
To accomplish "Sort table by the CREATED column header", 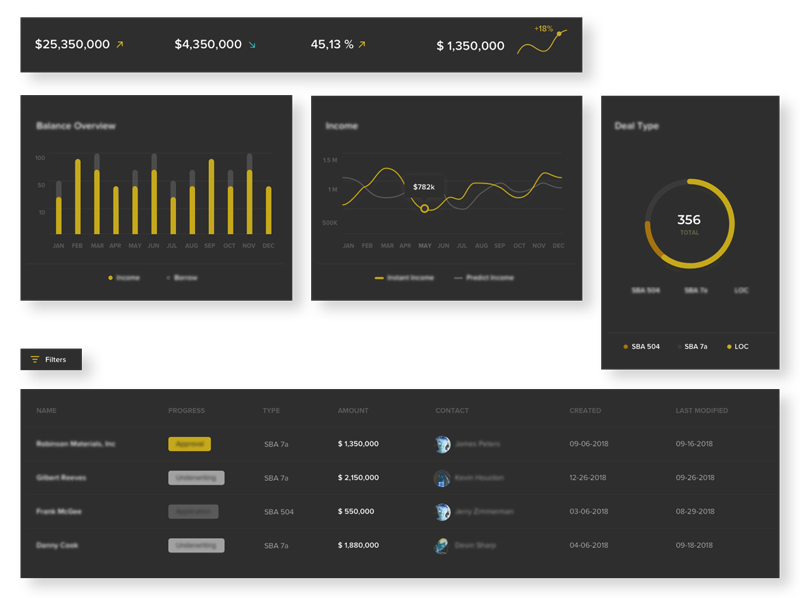I will [x=585, y=410].
